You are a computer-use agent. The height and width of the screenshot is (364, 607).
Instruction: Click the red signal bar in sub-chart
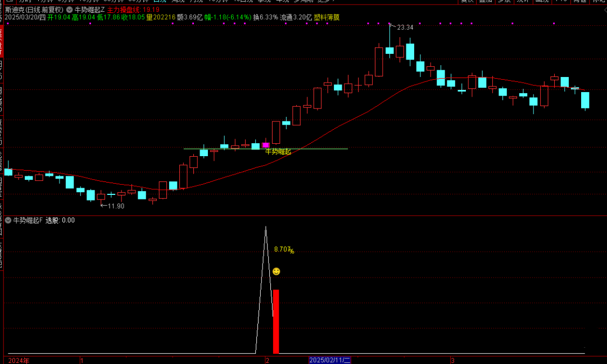(x=276, y=321)
